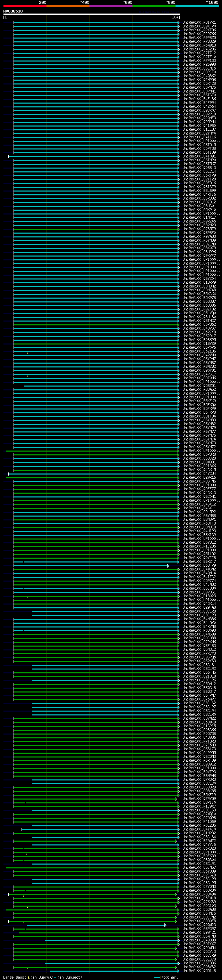
Task: Select the UniRef100_Q7RGK3 label
Action: 199,779
